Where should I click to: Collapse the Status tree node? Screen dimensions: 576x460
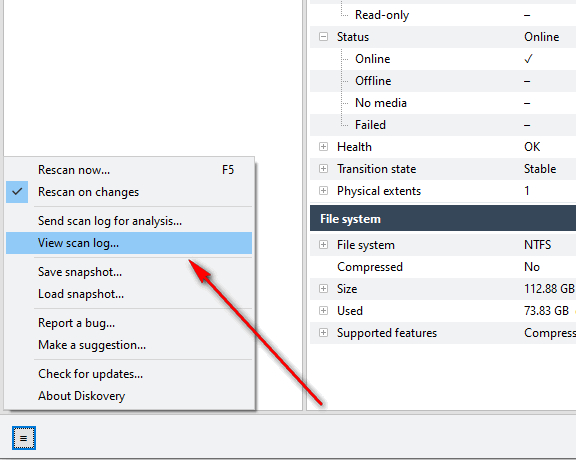(x=323, y=37)
